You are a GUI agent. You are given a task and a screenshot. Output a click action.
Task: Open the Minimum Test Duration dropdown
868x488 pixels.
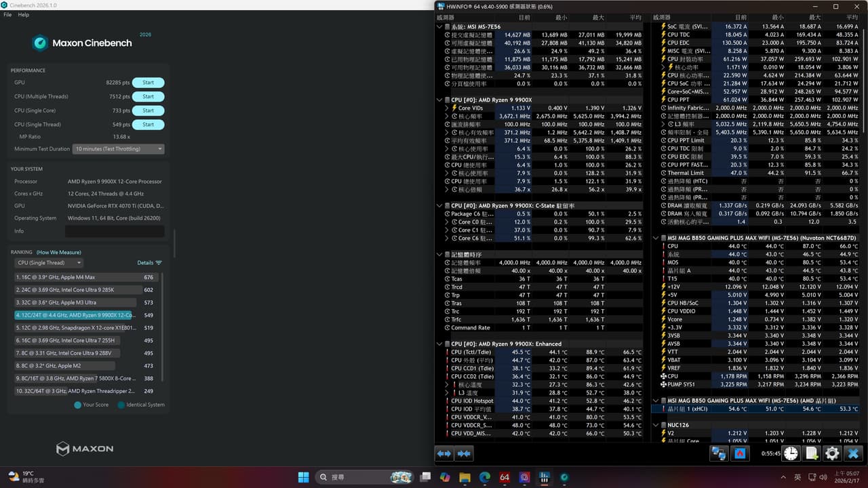pyautogui.click(x=119, y=148)
